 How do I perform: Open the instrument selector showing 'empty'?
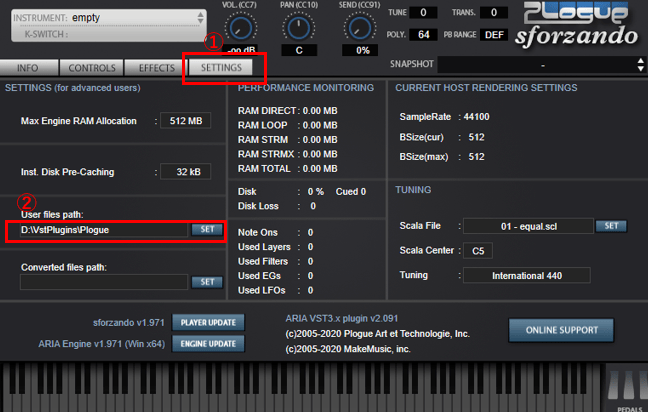tap(108, 18)
